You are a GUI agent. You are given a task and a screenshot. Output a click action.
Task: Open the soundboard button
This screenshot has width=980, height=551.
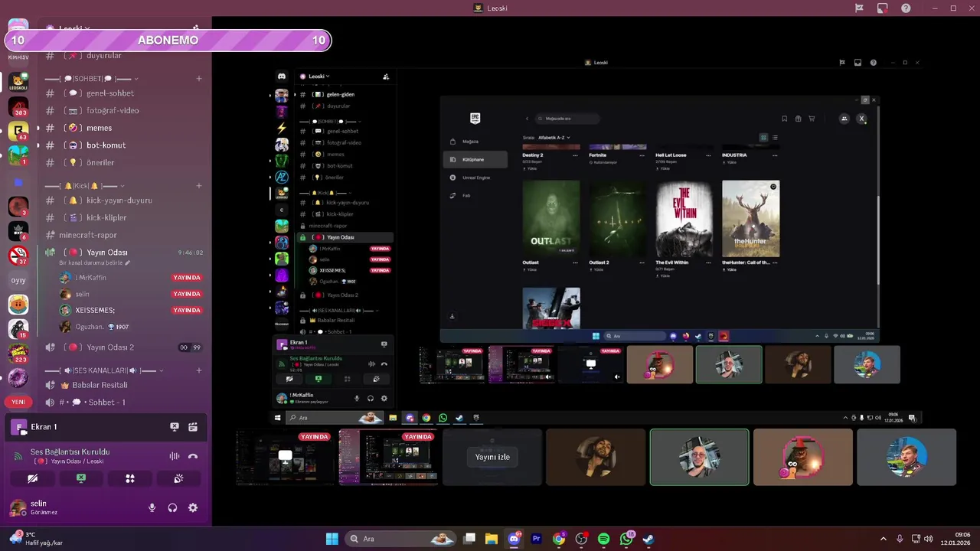point(178,478)
